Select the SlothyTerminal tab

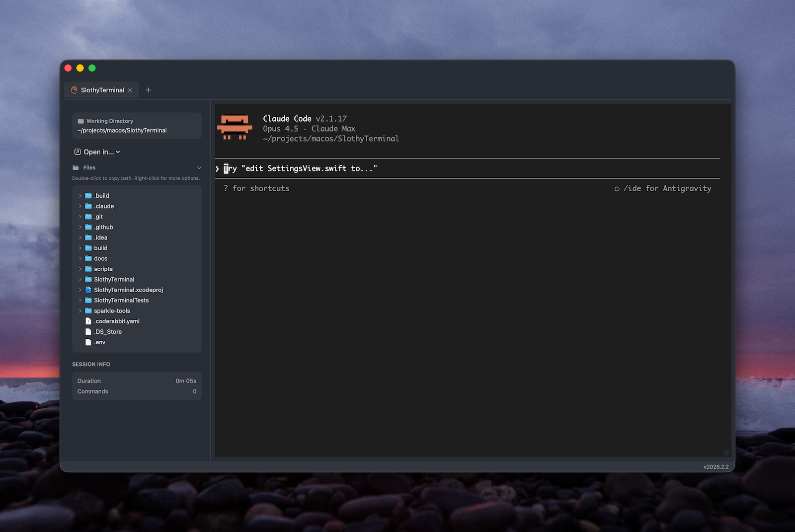[x=102, y=90]
